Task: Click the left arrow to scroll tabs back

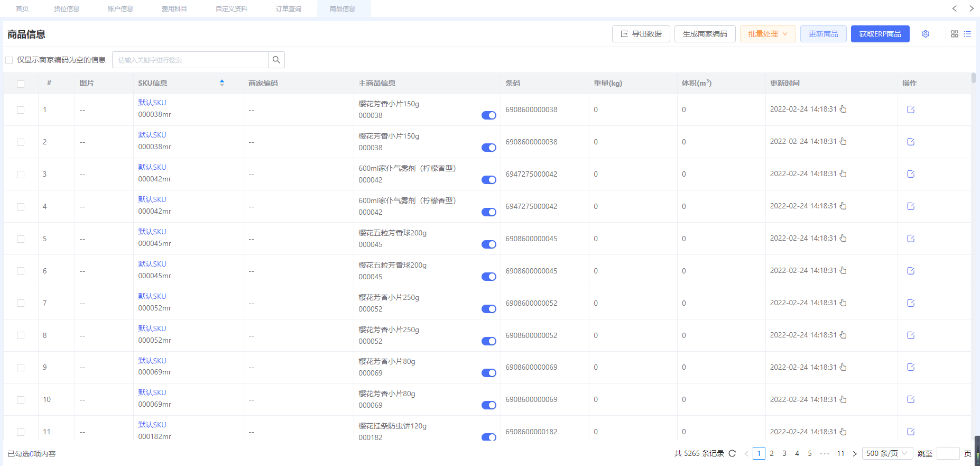Action: tap(955, 8)
